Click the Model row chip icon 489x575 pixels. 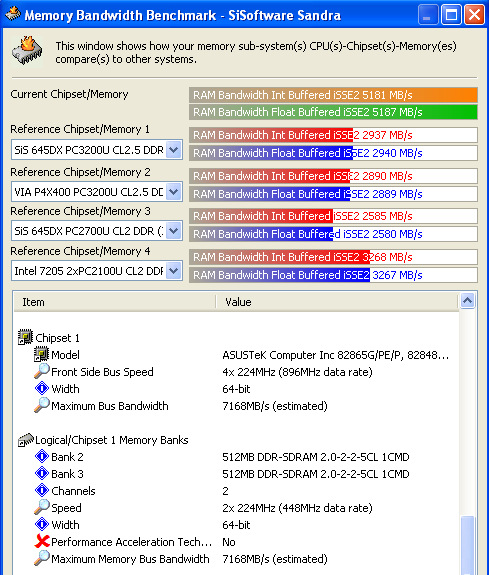click(41, 354)
